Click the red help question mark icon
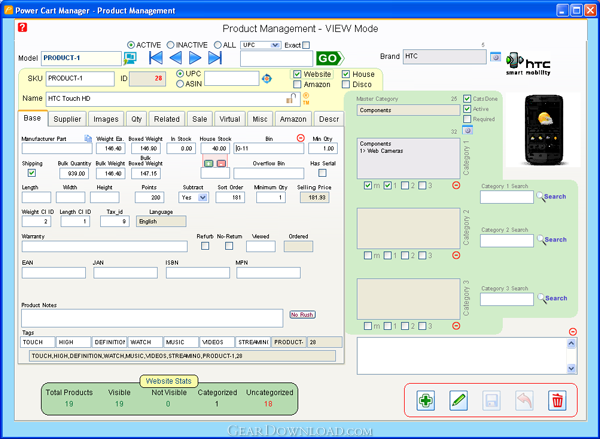600x439 pixels. click(23, 27)
